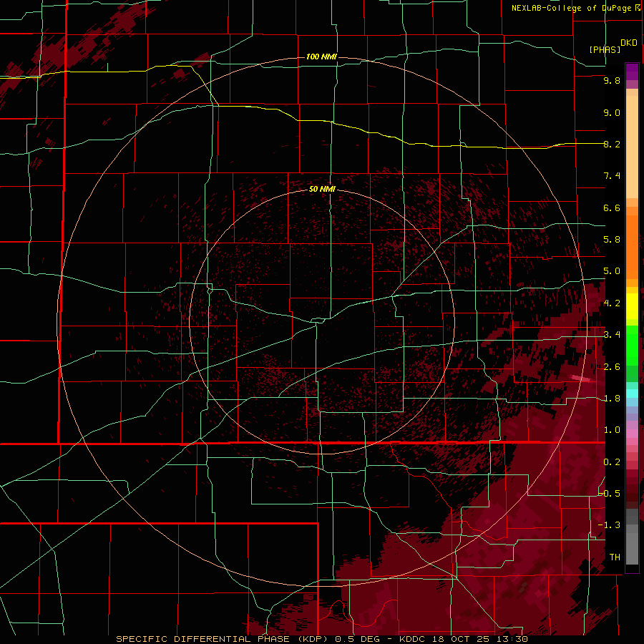The height and width of the screenshot is (644, 644).
Task: Click the 7.4 value on the color scale
Action: pos(612,176)
